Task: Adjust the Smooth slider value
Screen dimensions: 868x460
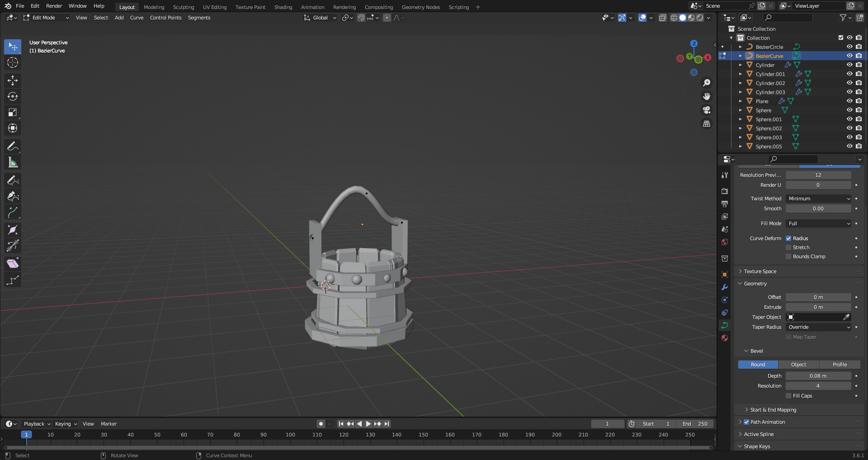Action: (x=818, y=209)
